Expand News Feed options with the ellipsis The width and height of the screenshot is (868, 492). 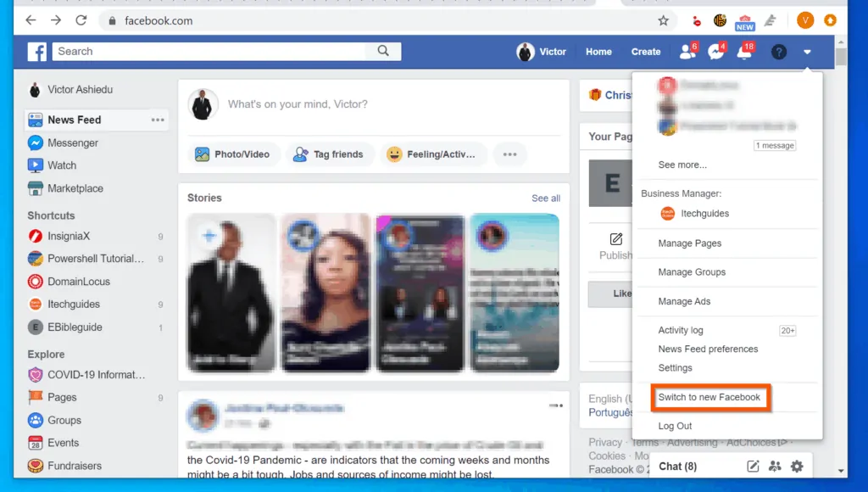point(158,120)
